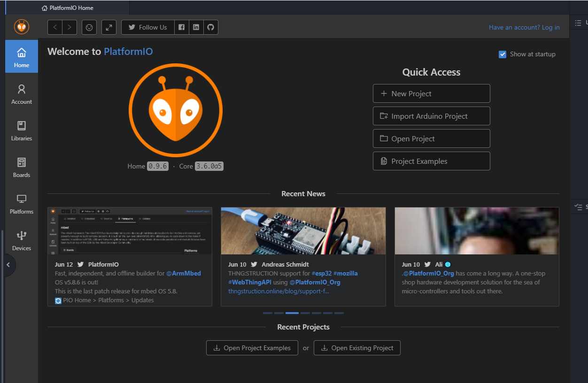
Task: Click the PlatformIO alien logo atop the sidebar
Action: click(x=22, y=27)
